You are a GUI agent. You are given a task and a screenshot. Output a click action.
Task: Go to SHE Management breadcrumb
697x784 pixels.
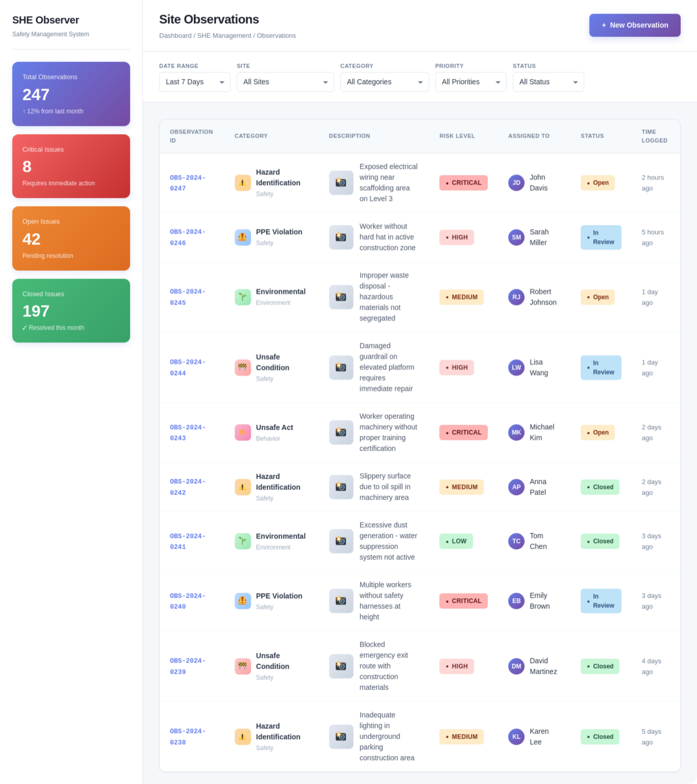click(x=224, y=36)
